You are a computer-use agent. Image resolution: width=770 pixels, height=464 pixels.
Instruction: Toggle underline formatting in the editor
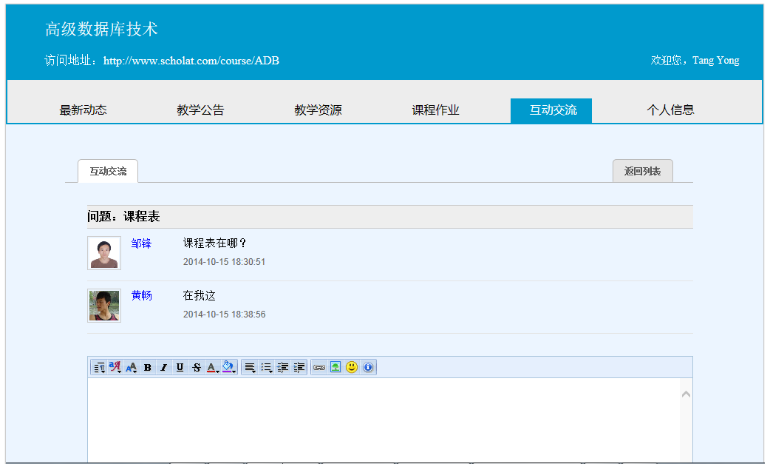tap(180, 368)
